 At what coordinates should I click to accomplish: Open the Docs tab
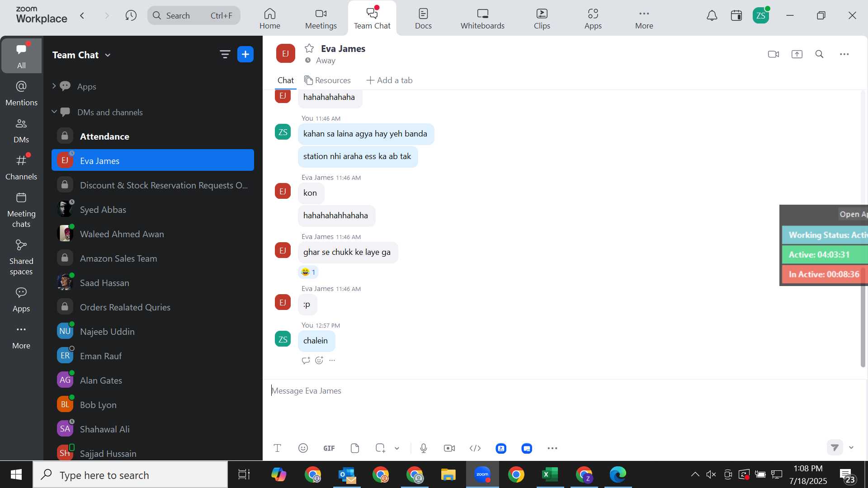[424, 19]
